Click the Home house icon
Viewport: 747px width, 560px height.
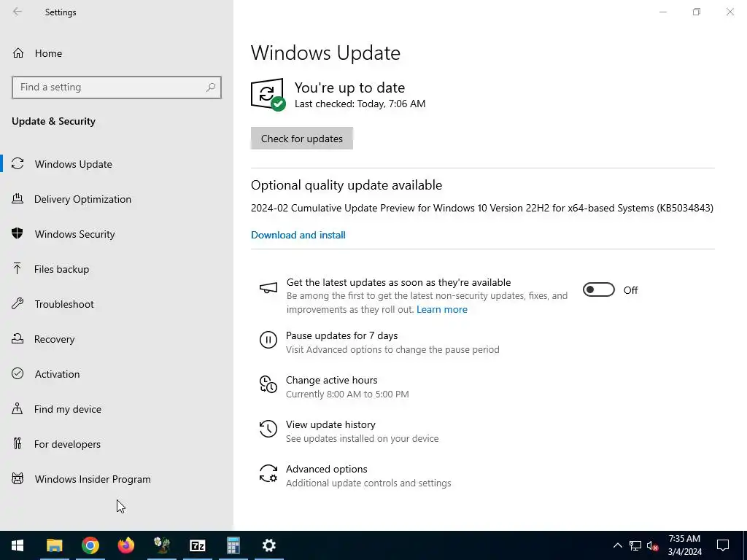pyautogui.click(x=18, y=52)
